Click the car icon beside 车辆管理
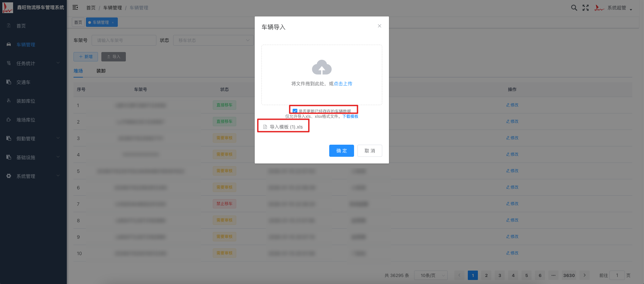The width and height of the screenshot is (644, 284). click(9, 44)
